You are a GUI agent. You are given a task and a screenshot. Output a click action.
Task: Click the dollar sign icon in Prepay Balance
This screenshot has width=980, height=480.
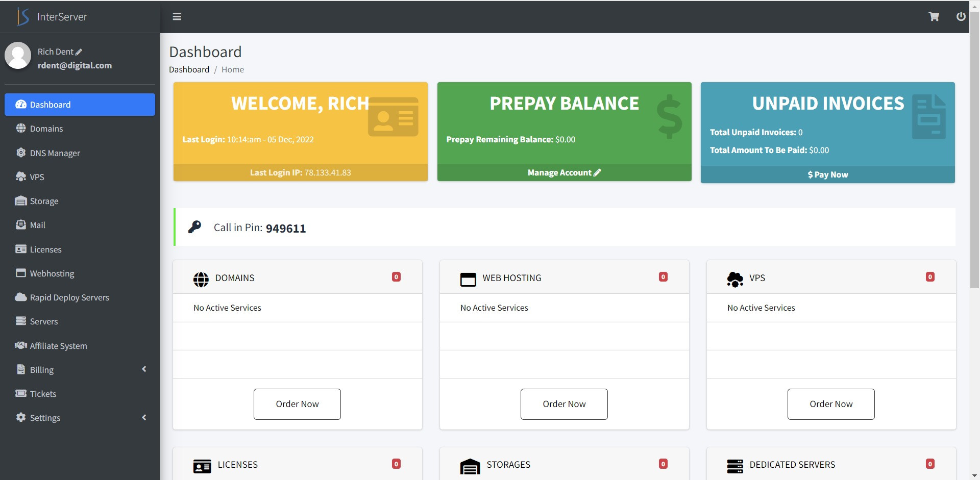[x=669, y=117]
